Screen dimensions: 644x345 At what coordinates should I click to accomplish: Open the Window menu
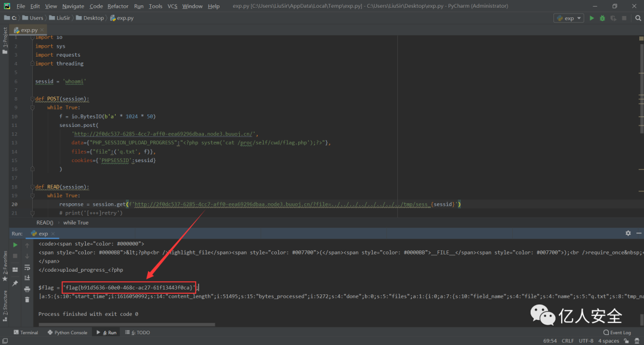pos(192,6)
